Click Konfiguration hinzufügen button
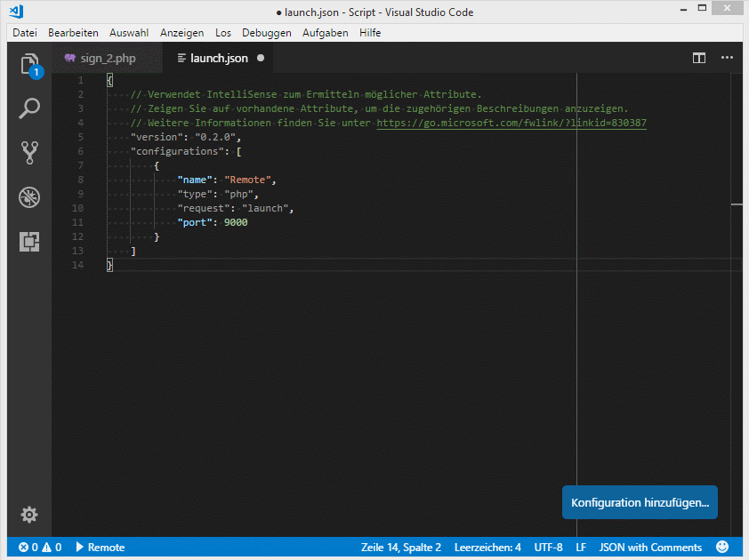This screenshot has width=749, height=560. (x=640, y=502)
